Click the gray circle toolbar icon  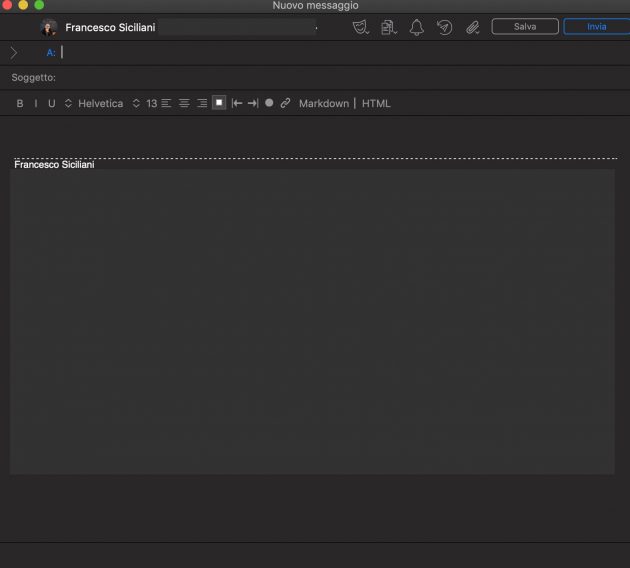pos(269,103)
